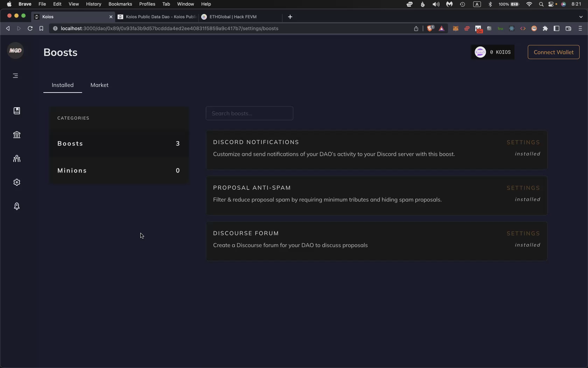Open the members people icon in sidebar

(17, 158)
